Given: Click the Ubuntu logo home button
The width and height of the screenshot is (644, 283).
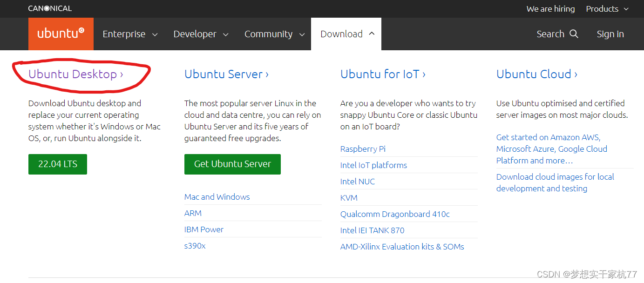Looking at the screenshot, I should [x=61, y=34].
